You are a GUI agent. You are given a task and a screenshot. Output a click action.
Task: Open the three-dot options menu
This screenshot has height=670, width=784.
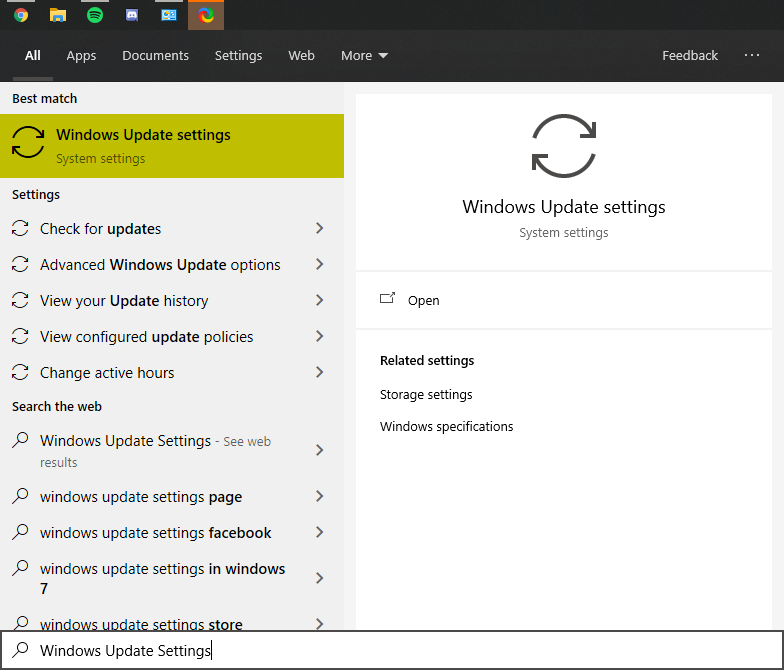(752, 56)
